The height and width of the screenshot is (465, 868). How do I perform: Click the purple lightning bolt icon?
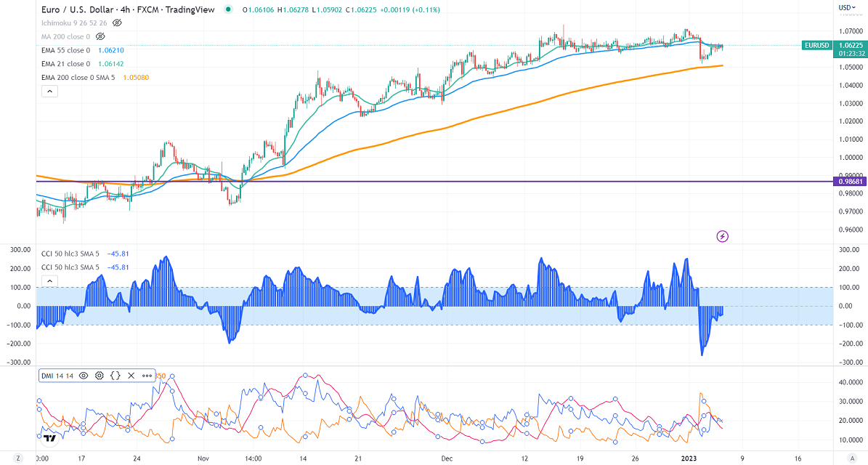(x=723, y=236)
